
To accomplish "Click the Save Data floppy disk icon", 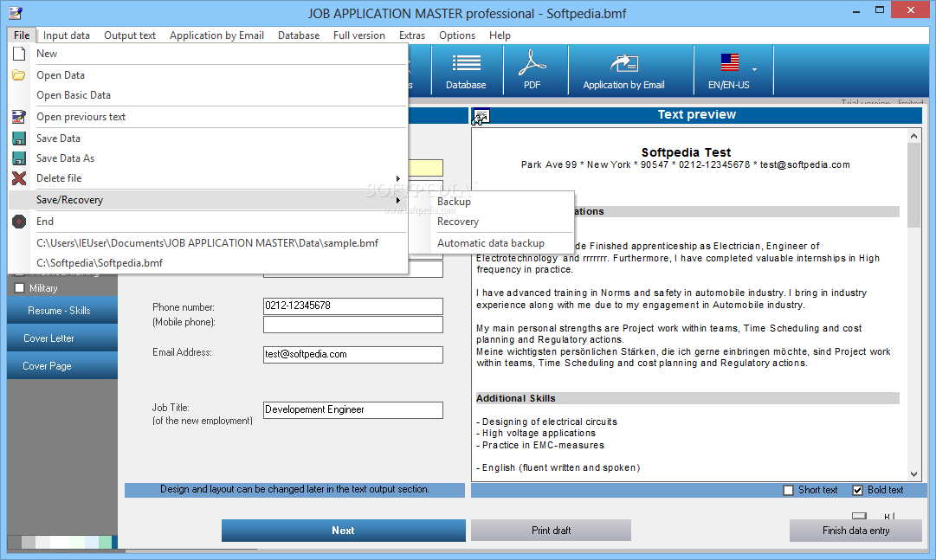I will coord(19,138).
